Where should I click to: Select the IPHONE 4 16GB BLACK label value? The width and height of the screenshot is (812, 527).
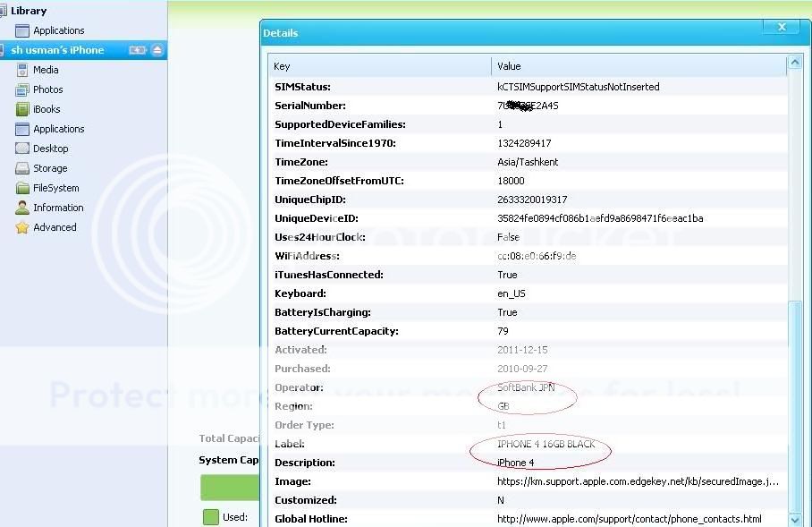click(x=546, y=444)
